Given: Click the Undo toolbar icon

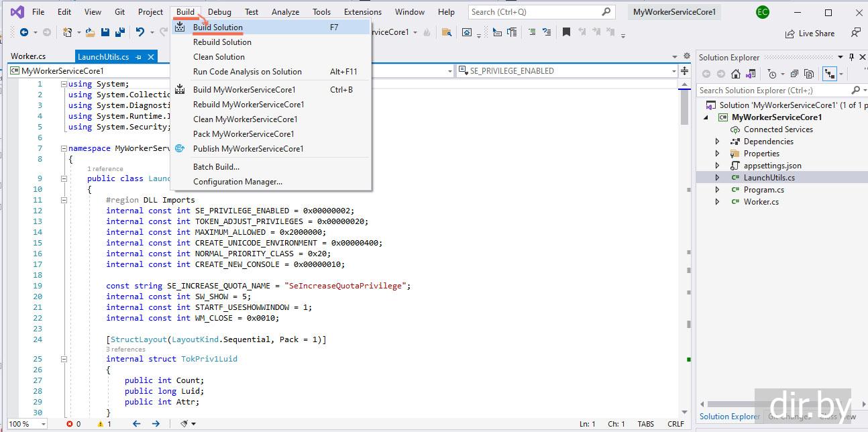Looking at the screenshot, I should coord(140,32).
